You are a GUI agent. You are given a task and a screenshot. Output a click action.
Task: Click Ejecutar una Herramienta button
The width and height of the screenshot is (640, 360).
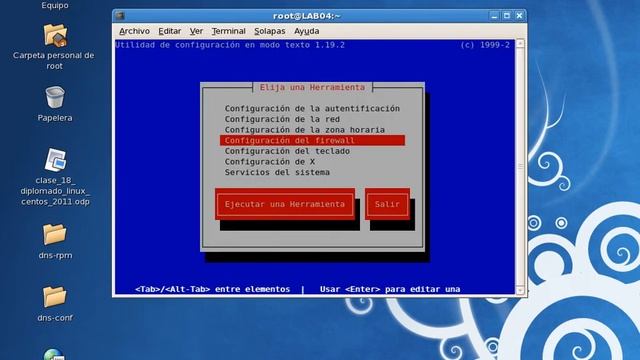click(x=285, y=204)
